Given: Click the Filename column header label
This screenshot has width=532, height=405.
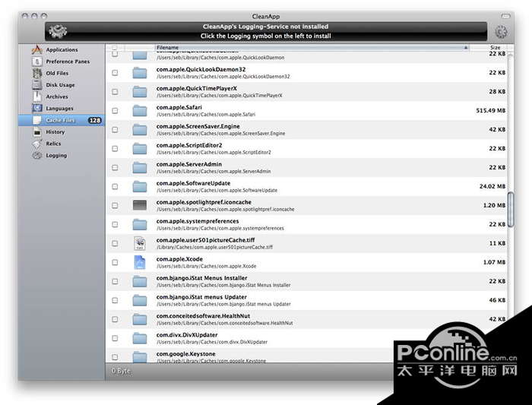Looking at the screenshot, I should coord(168,47).
